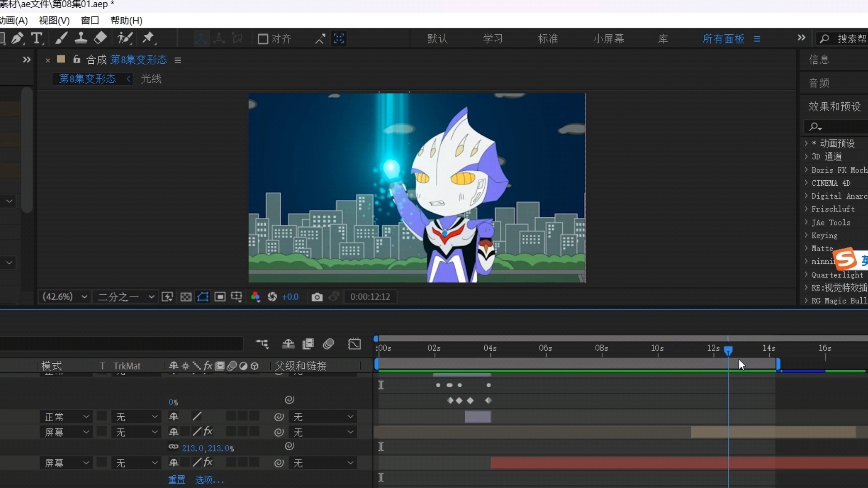The width and height of the screenshot is (868, 488).
Task: Click the fast previews icon
Action: pyautogui.click(x=167, y=297)
